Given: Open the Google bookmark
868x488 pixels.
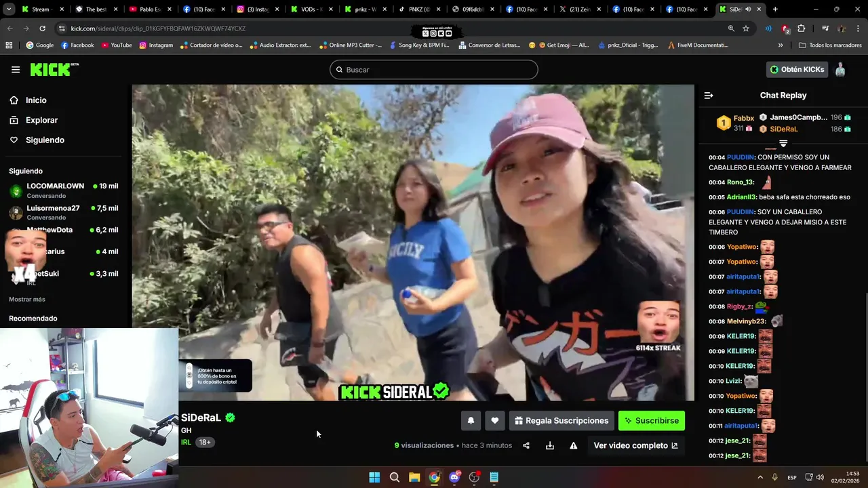Looking at the screenshot, I should 40,45.
